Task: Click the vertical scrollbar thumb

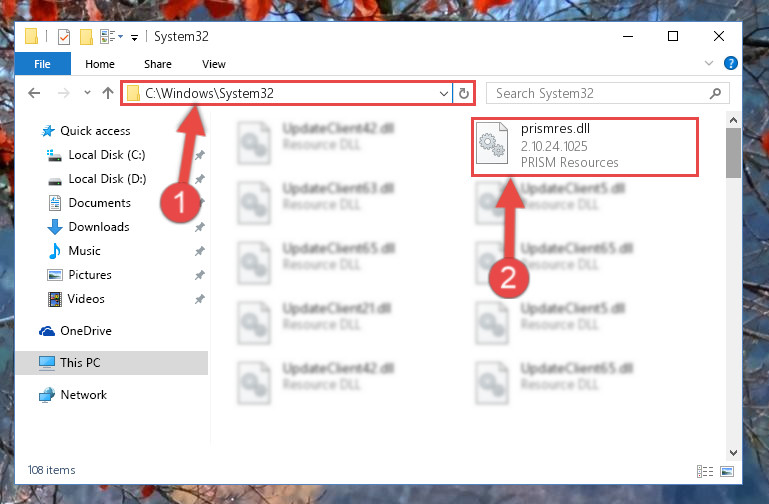Action: coord(733,153)
